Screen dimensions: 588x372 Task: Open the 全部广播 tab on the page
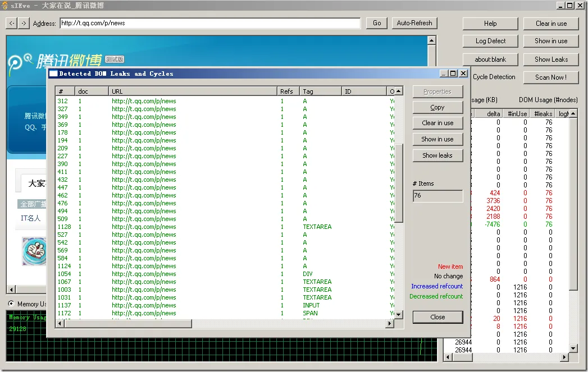click(34, 204)
